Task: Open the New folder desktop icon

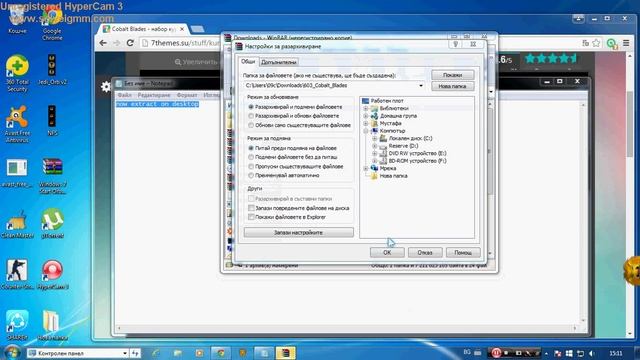Action: [52, 325]
